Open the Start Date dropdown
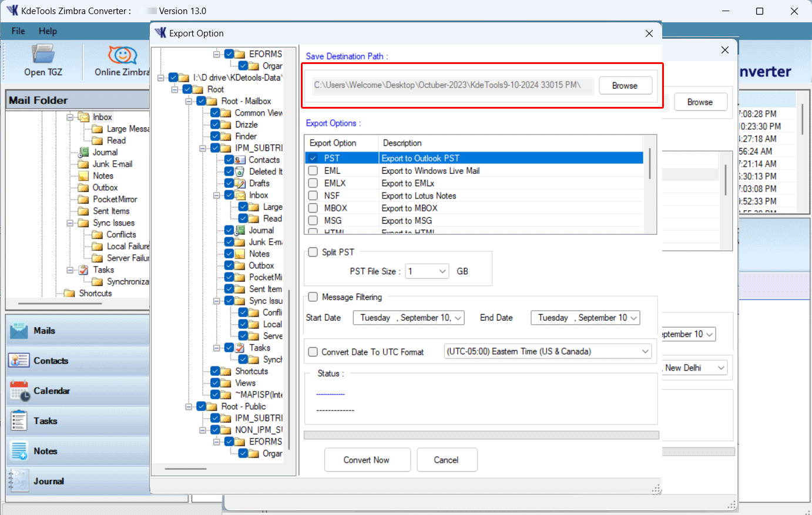 click(x=458, y=317)
